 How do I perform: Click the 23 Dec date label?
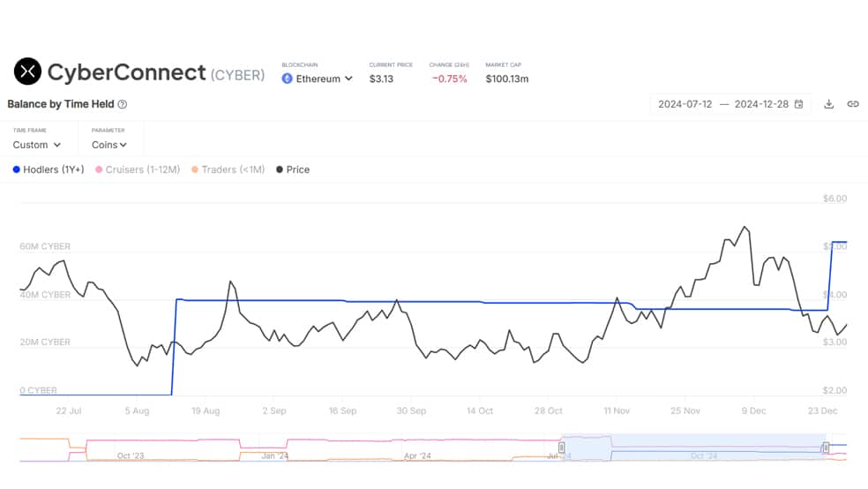823,411
